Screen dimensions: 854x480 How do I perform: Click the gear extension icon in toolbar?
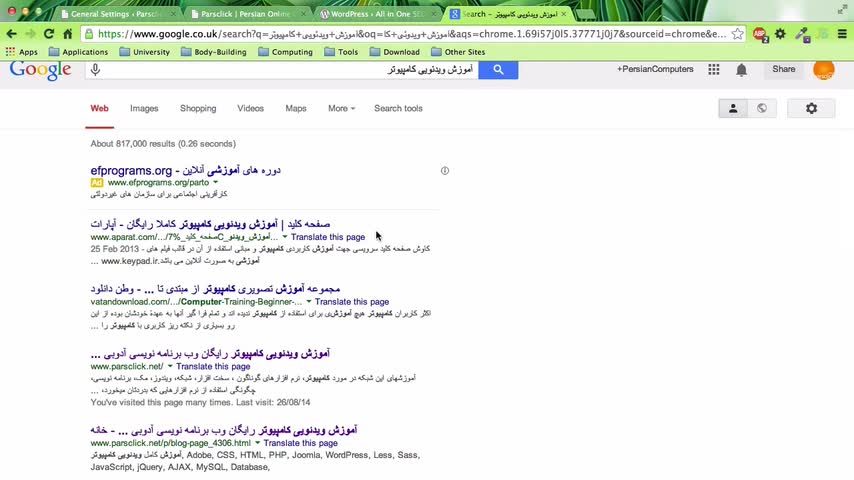780,34
